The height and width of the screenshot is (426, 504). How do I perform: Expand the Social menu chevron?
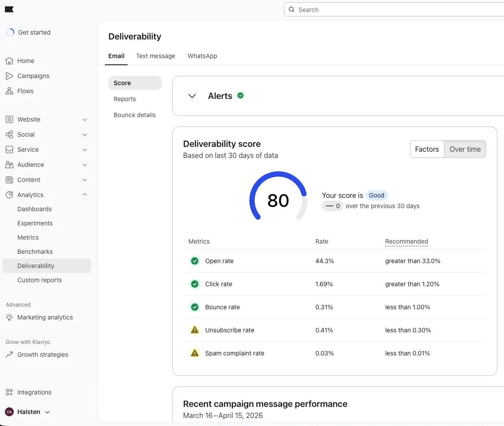tap(85, 135)
